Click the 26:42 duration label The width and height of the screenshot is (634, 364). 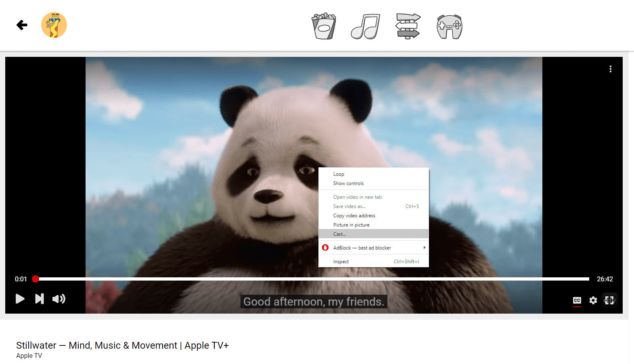point(605,279)
